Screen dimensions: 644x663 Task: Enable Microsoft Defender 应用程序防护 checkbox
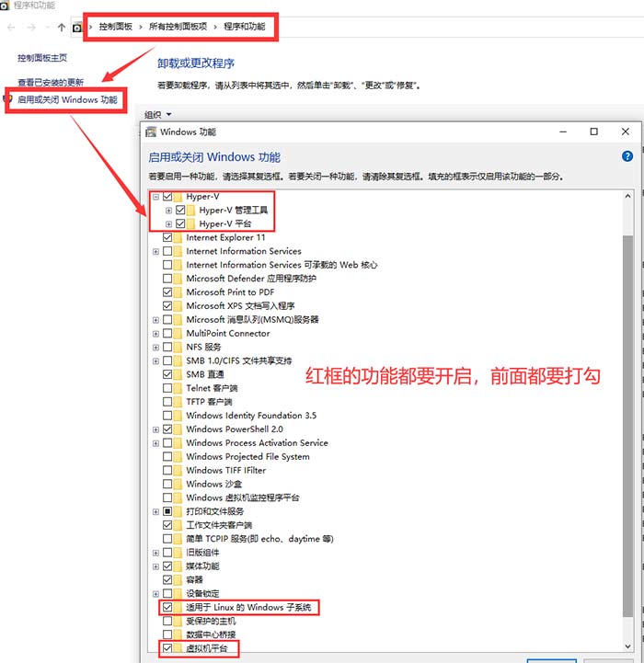tap(167, 279)
